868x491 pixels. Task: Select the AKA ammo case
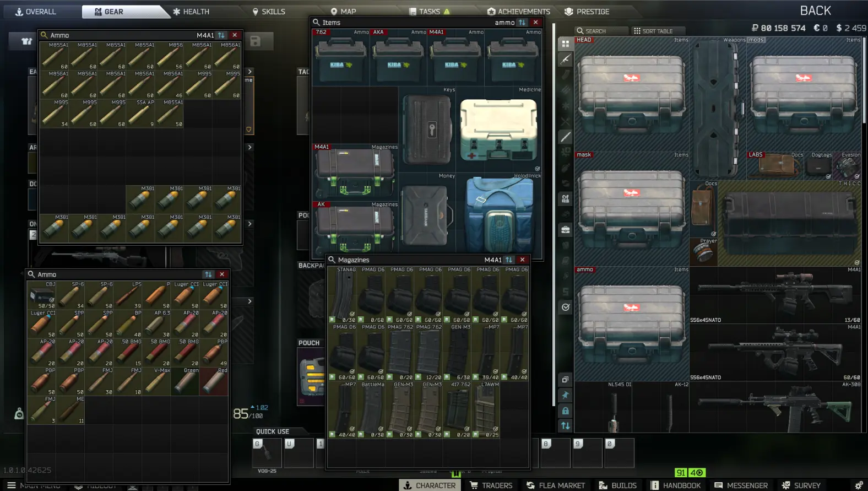(x=398, y=57)
